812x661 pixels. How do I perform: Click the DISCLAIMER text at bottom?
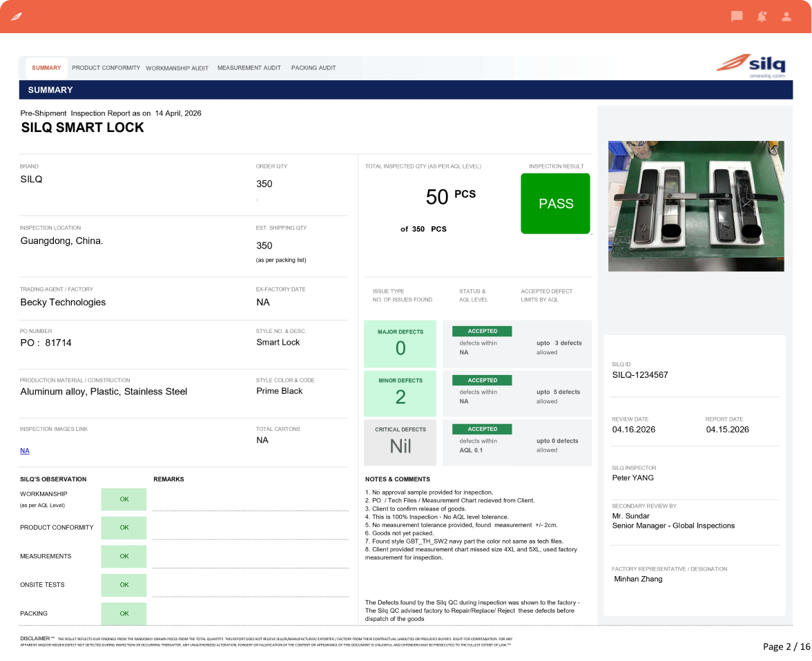tap(267, 642)
